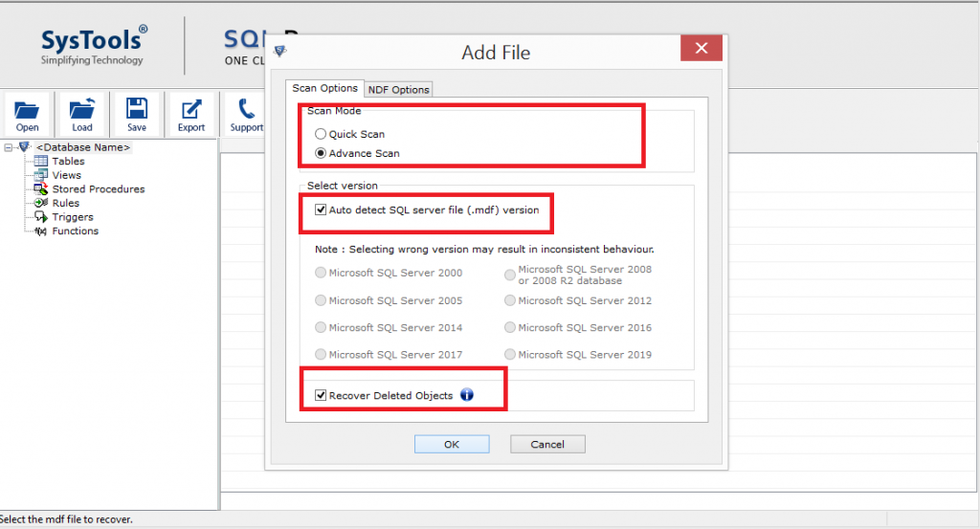The height and width of the screenshot is (529, 980).
Task: Select Functions in the database tree
Action: 75,231
